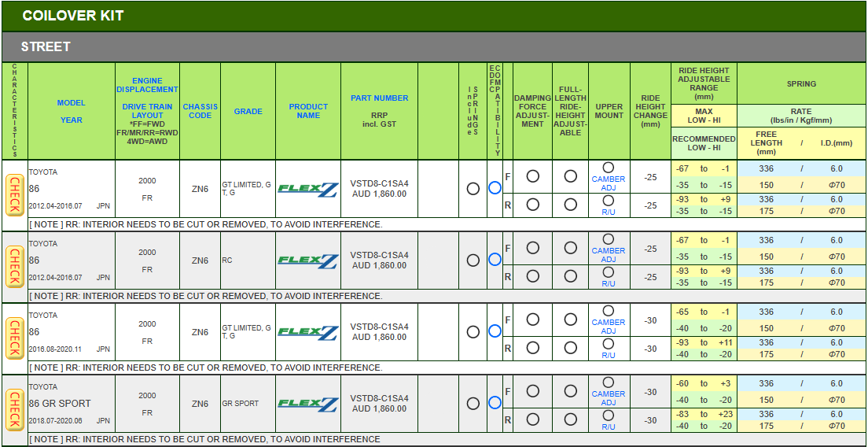Image resolution: width=868 pixels, height=447 pixels.
Task: Click the include-springs circle in the 2016.08-2020.11 row
Action: pos(473,332)
